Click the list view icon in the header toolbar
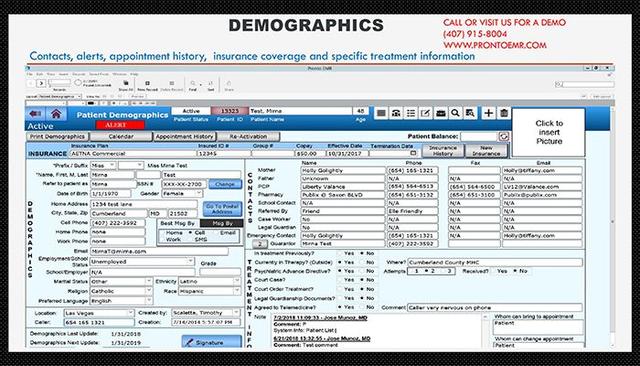 pos(411,113)
